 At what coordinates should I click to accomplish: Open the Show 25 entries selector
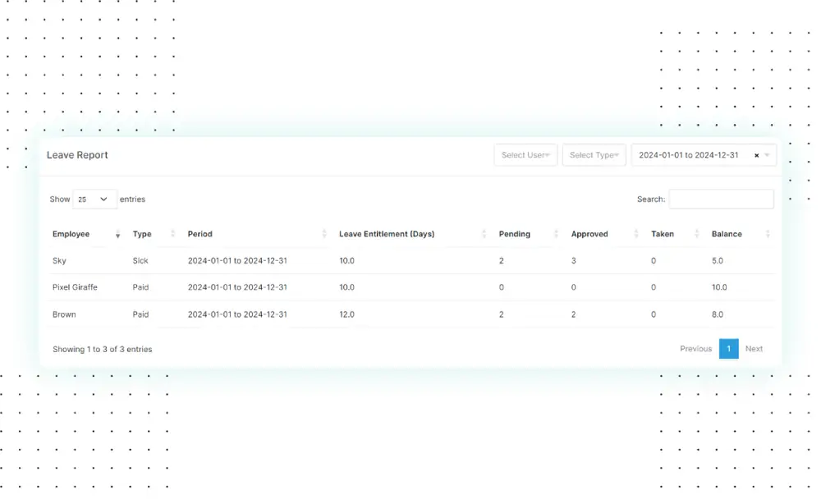[94, 199]
